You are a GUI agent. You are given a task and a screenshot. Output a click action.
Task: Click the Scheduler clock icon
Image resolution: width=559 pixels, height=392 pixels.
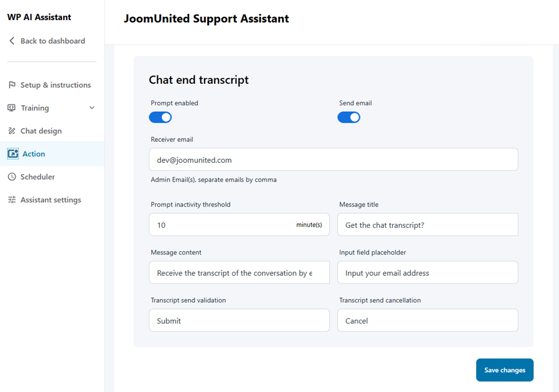[12, 177]
